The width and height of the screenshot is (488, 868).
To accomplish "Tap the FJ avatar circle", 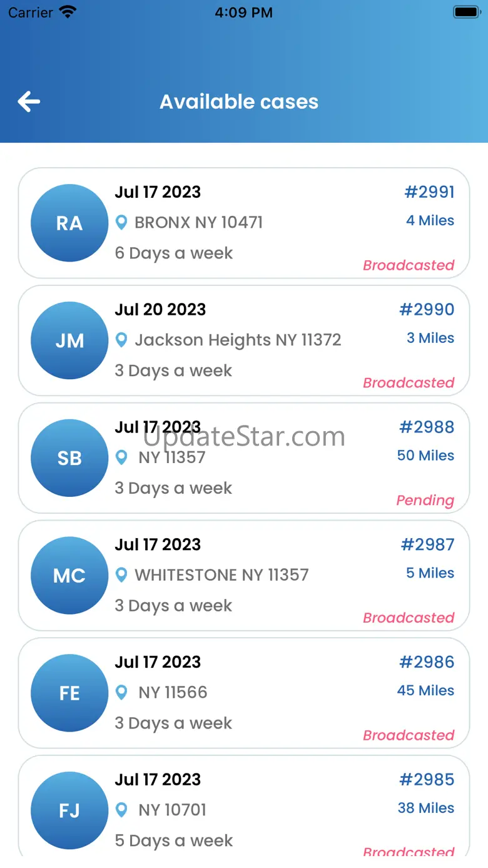I will point(69,810).
